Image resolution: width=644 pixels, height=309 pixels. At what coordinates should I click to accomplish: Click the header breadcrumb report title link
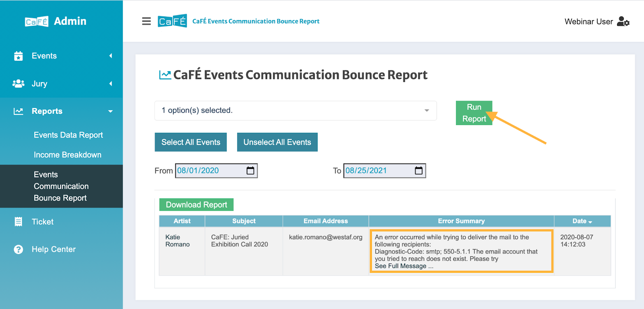256,21
